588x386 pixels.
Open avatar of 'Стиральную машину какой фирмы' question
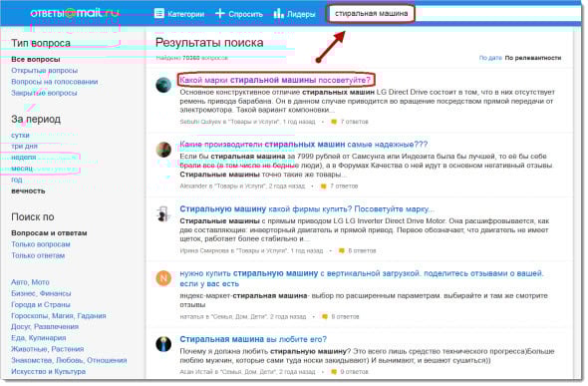163,214
